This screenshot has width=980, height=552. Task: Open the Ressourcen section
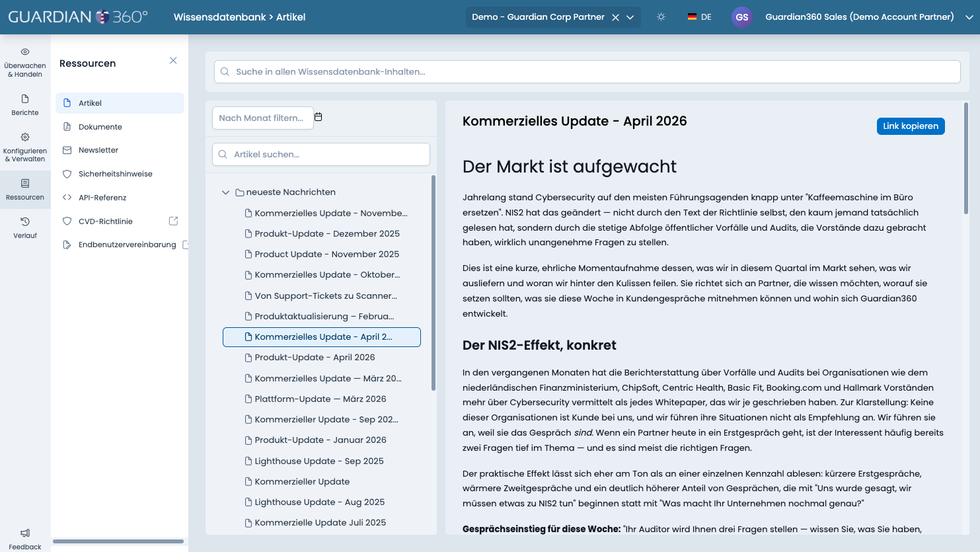point(25,190)
